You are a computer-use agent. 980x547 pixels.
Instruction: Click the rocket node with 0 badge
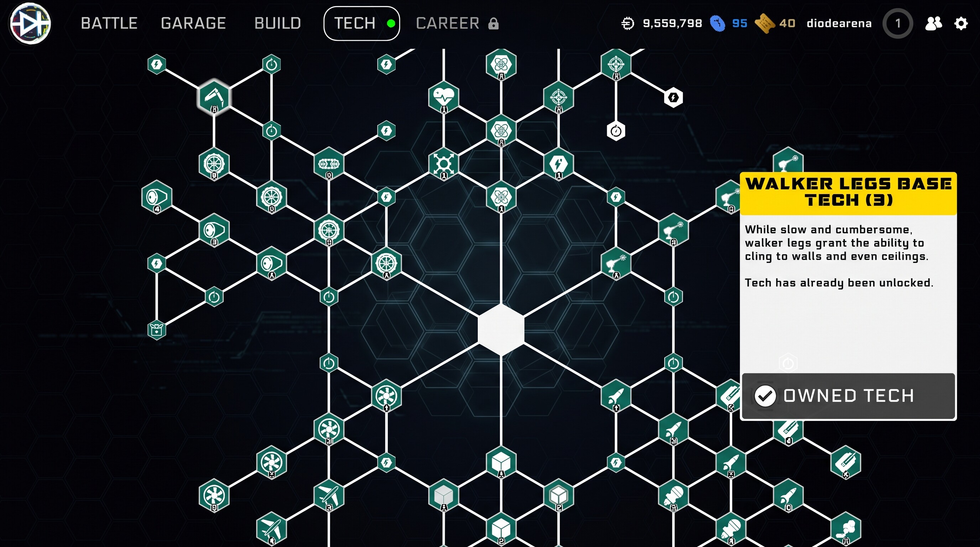(x=788, y=496)
